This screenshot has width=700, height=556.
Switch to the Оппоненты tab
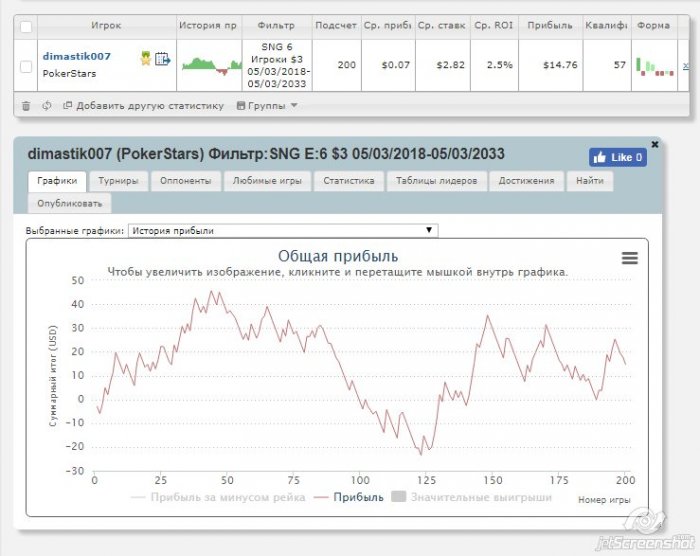(186, 181)
